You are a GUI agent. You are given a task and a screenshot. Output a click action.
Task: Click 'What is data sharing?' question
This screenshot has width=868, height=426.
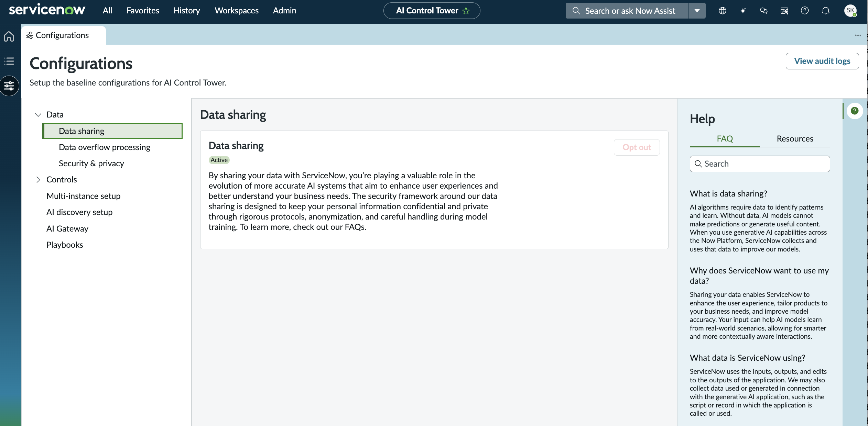pos(728,194)
